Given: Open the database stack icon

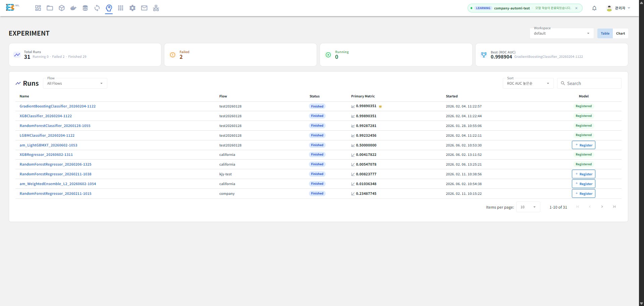Looking at the screenshot, I should pos(85,8).
